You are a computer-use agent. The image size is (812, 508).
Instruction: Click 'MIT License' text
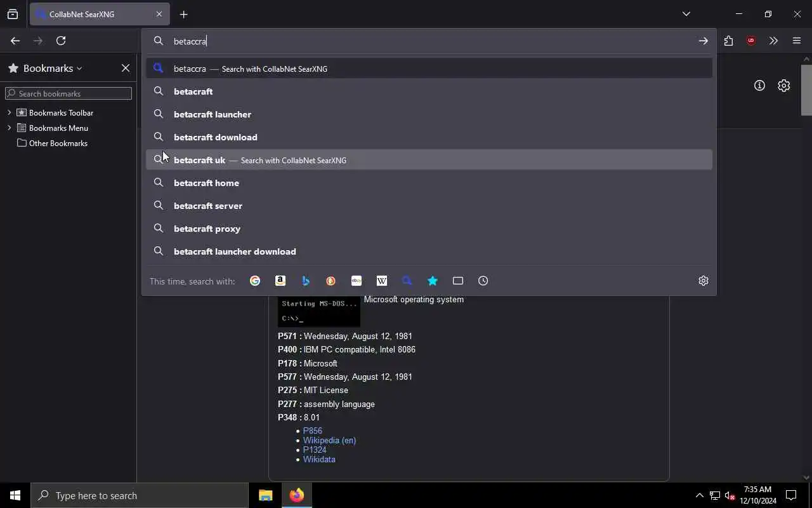point(326,390)
